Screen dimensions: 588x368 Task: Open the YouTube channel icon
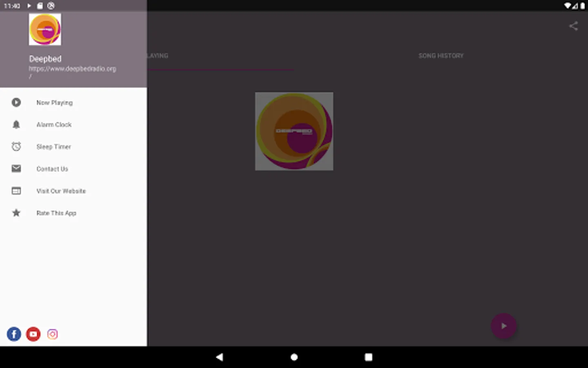(x=33, y=334)
